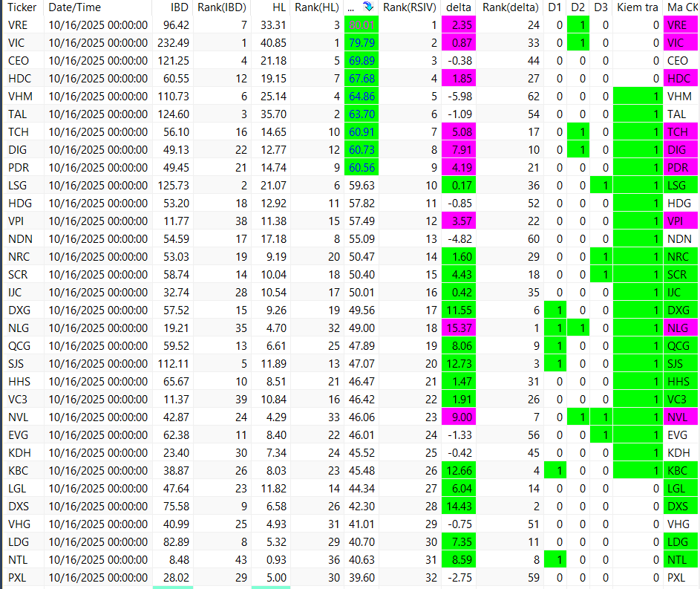Screen dimensions: 700x589
Task: Click the Rank(RSIV) column header
Action: coord(409,7)
